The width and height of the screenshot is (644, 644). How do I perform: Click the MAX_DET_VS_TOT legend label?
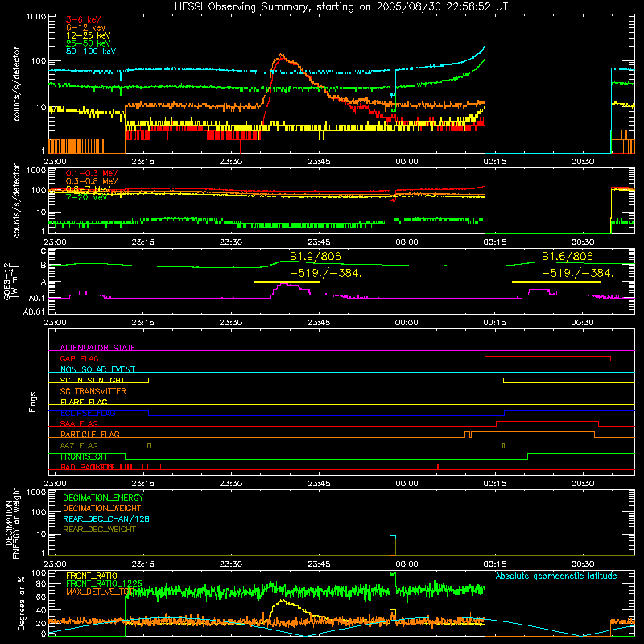point(100,592)
